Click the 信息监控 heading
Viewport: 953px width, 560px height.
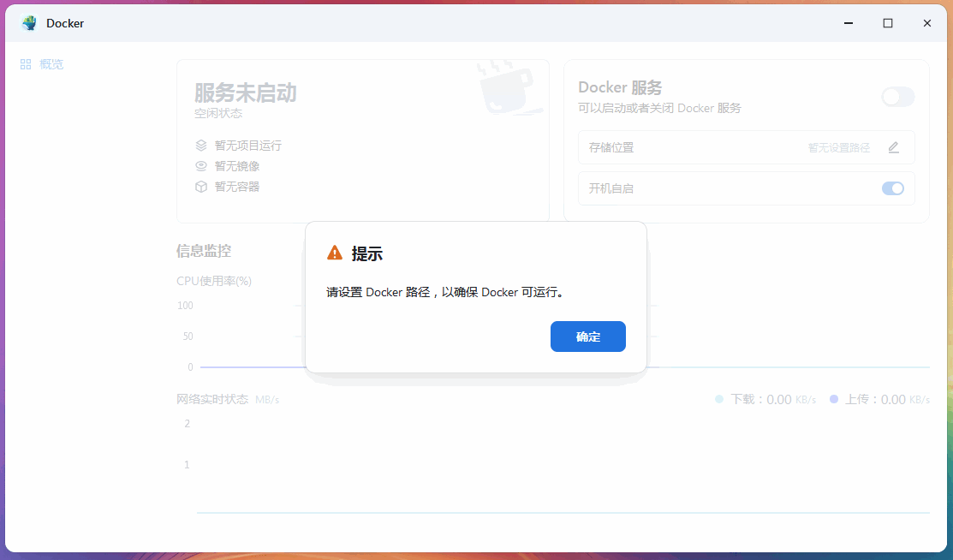coord(204,251)
